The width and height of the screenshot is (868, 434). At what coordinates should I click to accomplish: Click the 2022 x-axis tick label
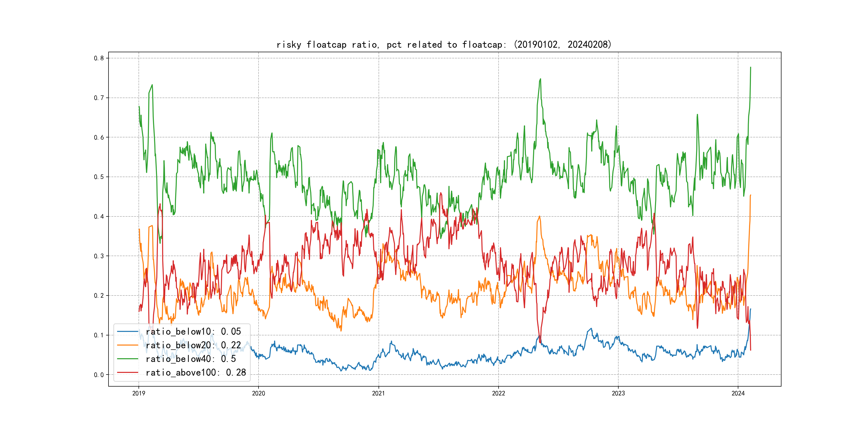(498, 393)
